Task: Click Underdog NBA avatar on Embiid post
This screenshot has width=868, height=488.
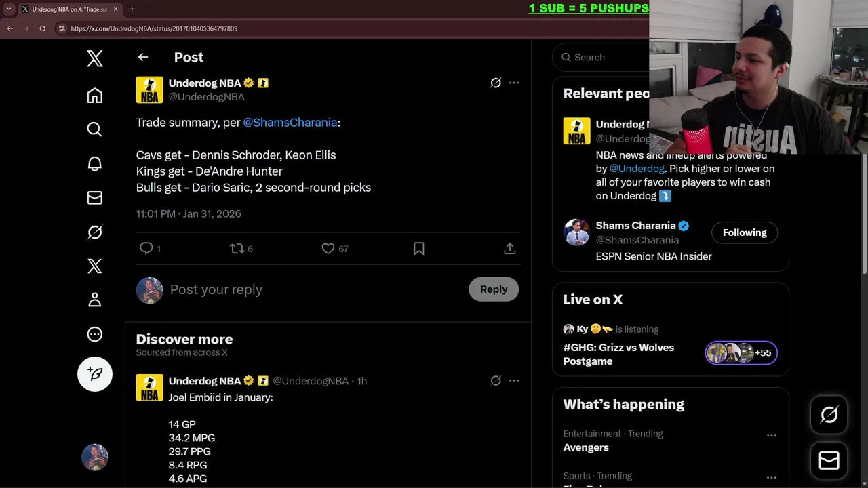Action: coord(149,388)
